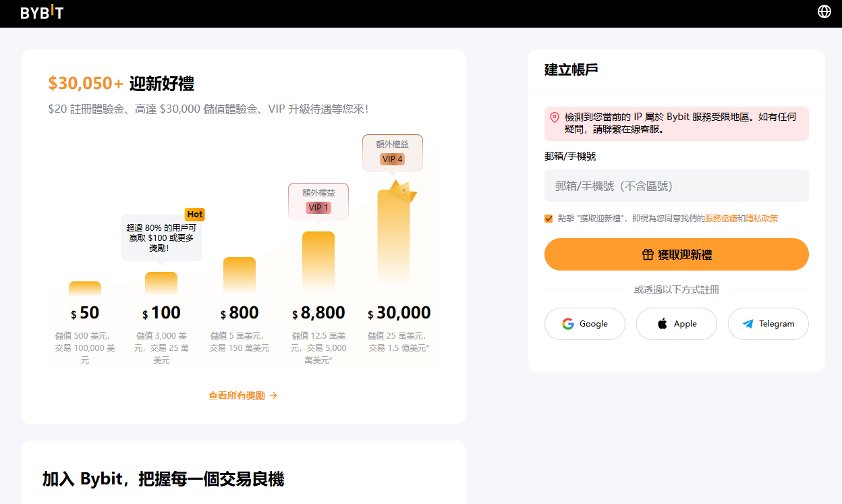
Task: Click the arrow beside 查看所有獎勵
Action: [273, 396]
